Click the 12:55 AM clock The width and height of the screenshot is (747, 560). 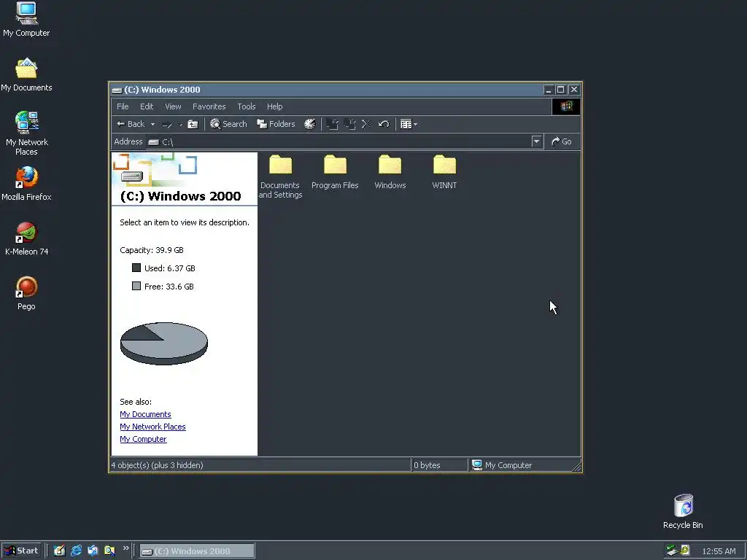point(719,551)
